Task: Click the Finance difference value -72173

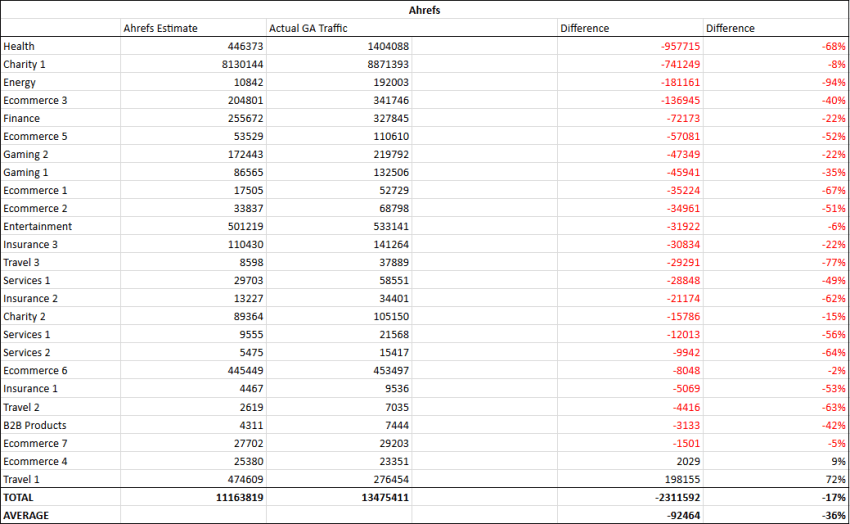Action: tap(679, 118)
